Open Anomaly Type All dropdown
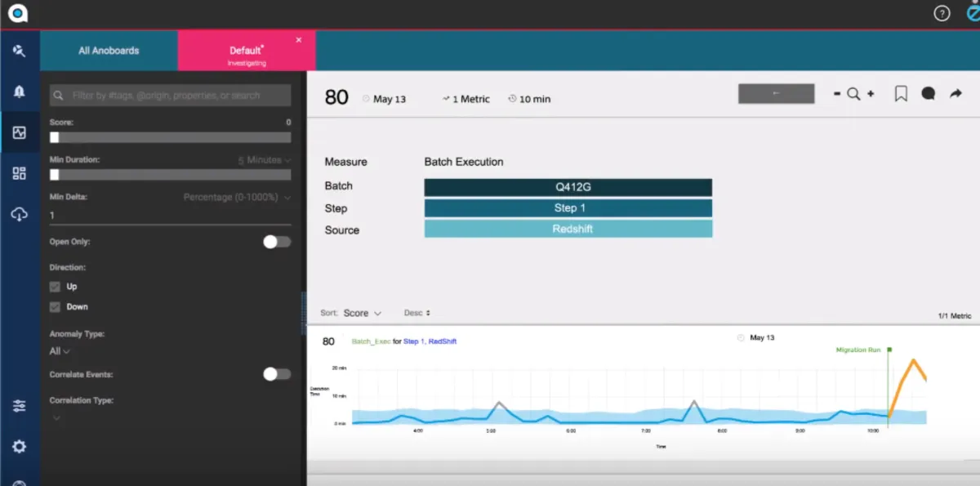 60,351
